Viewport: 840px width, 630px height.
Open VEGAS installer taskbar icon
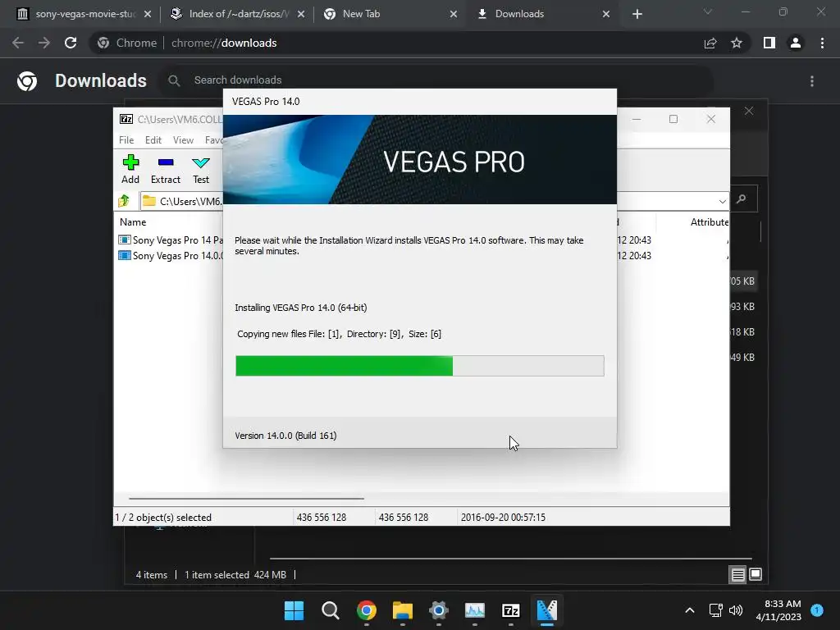click(x=547, y=610)
